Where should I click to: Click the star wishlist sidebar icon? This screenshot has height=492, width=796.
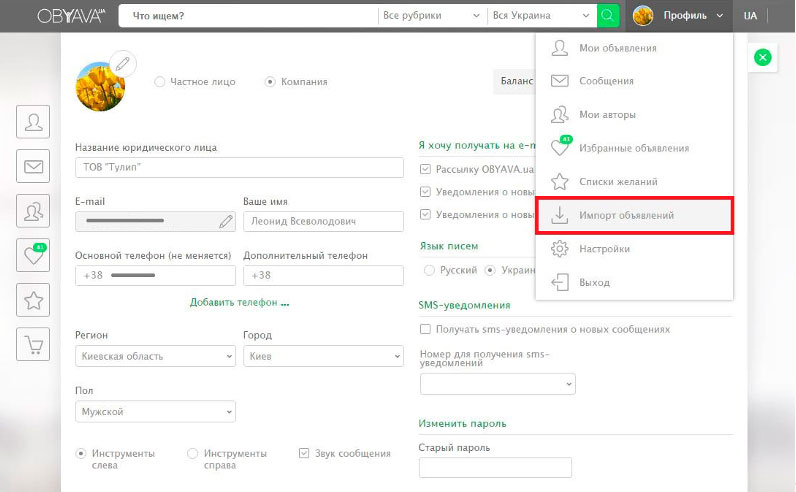point(34,299)
